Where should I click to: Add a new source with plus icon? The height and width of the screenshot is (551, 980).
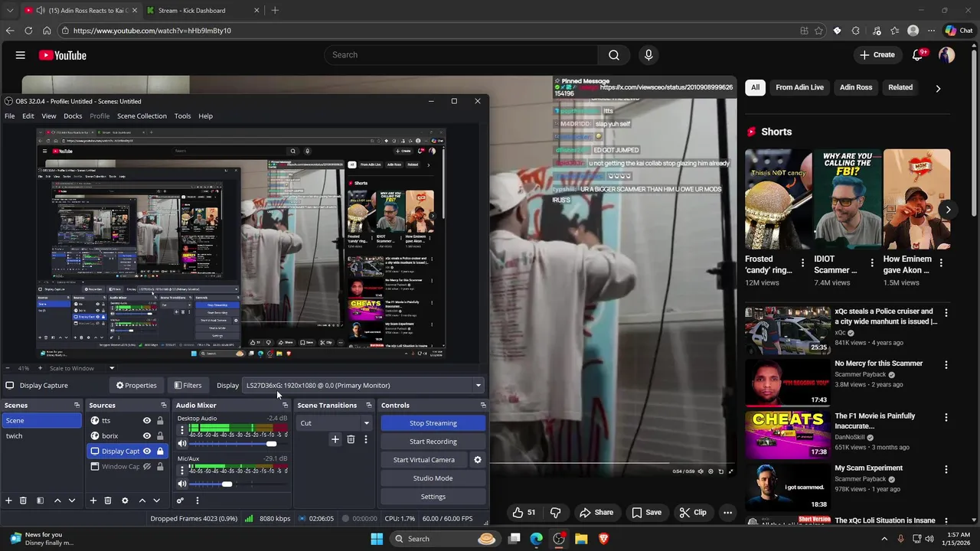(x=93, y=500)
